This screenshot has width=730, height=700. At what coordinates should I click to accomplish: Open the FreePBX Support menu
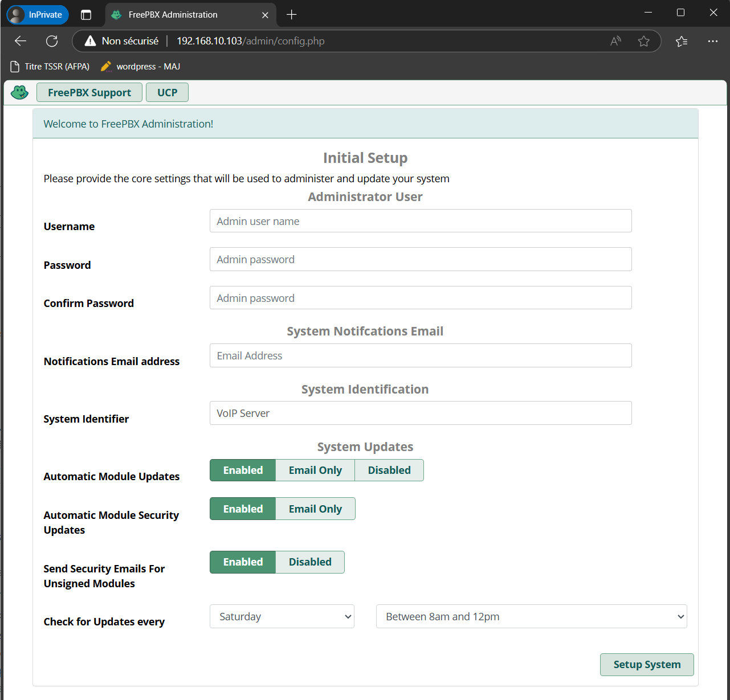coord(89,93)
